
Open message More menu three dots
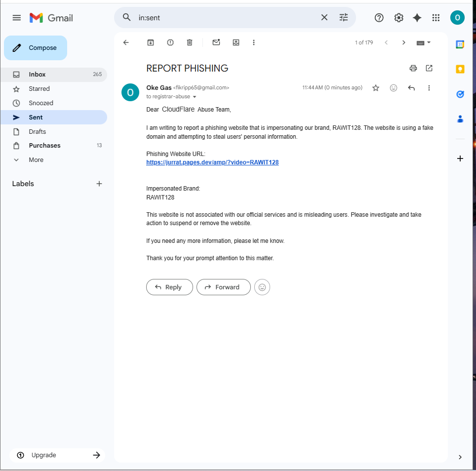click(429, 88)
